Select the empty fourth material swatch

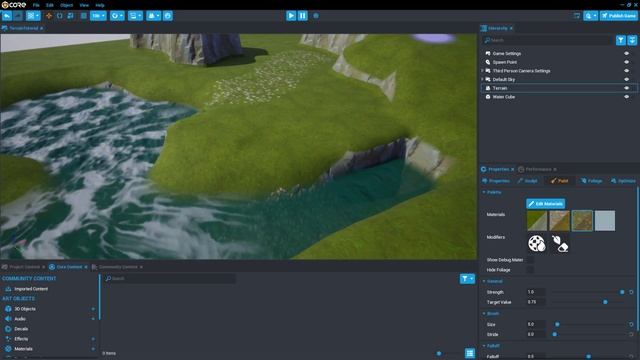click(604, 221)
